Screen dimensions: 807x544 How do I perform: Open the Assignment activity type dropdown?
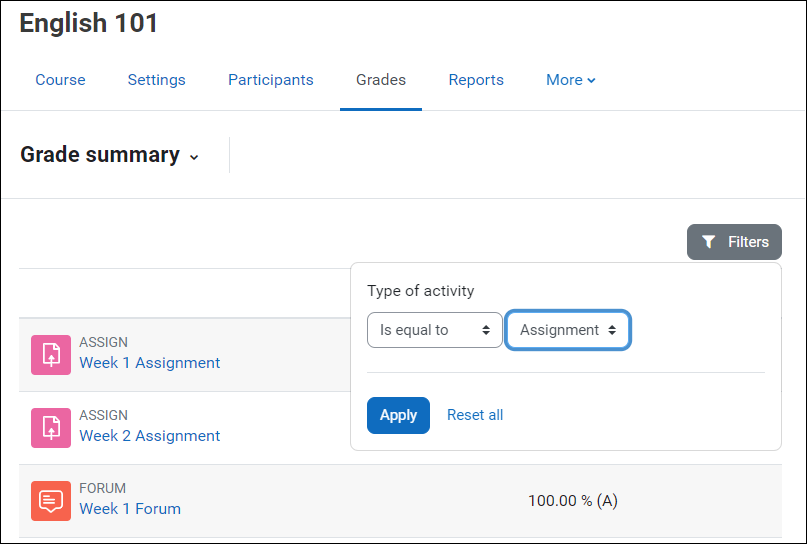coord(568,330)
